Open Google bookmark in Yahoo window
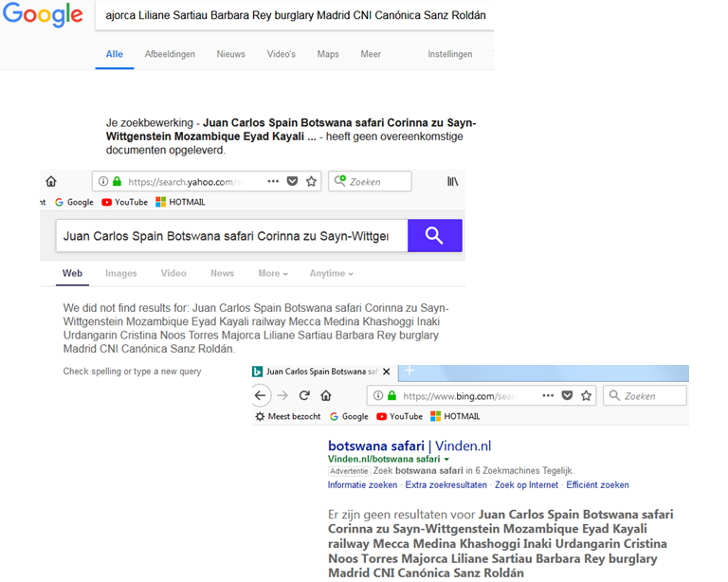The height and width of the screenshot is (582, 728). (x=74, y=202)
